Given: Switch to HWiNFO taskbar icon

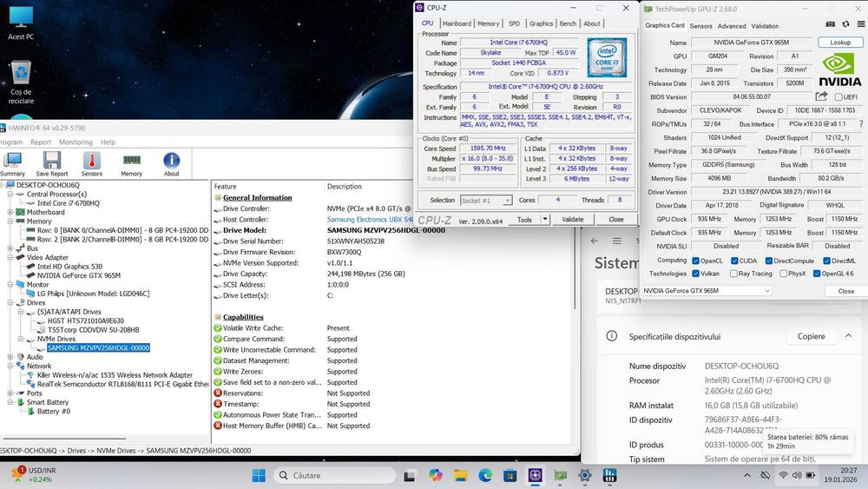Looking at the screenshot, I should 610,475.
